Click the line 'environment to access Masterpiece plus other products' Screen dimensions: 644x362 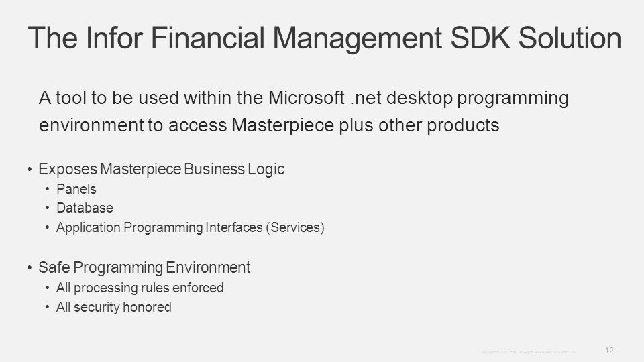tap(269, 125)
